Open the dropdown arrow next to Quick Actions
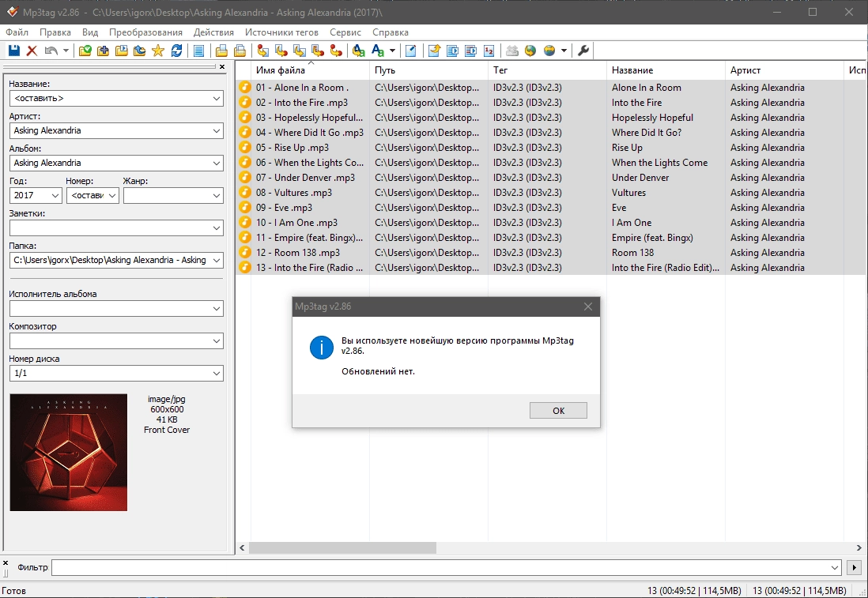Screen dimensions: 868x598 392,51
